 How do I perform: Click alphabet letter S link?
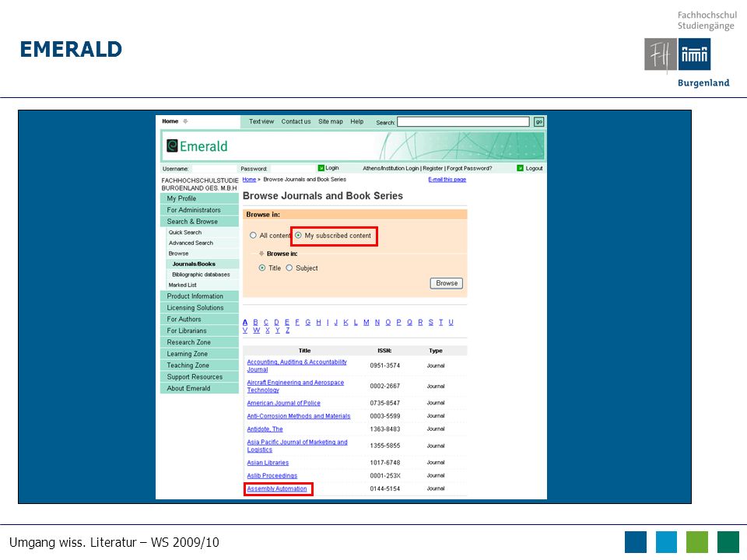(430, 322)
